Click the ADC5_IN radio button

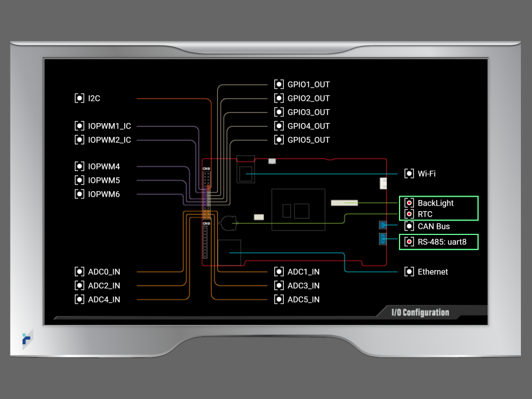point(279,300)
